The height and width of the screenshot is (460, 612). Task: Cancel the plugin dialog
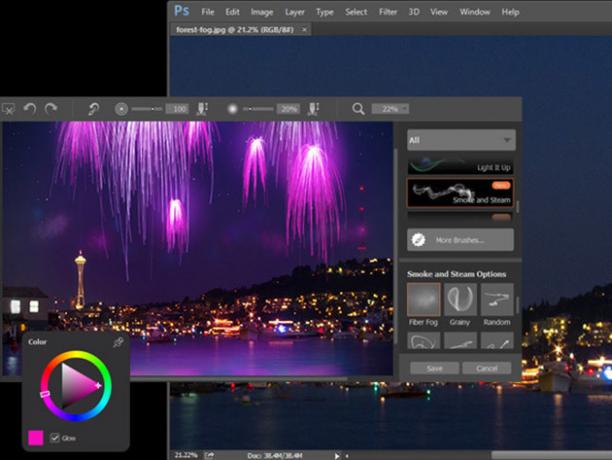coord(487,368)
